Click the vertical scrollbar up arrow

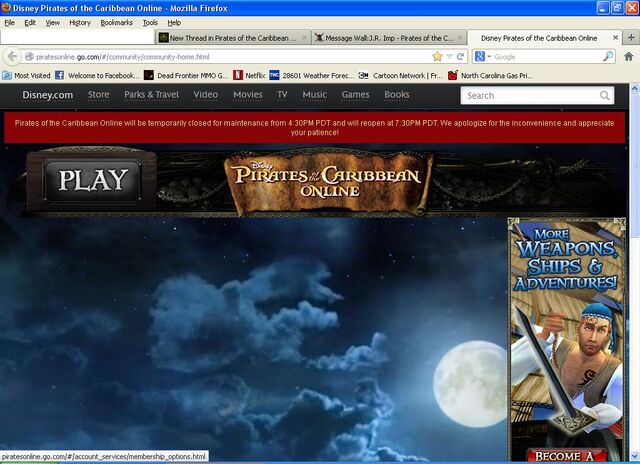[635, 89]
